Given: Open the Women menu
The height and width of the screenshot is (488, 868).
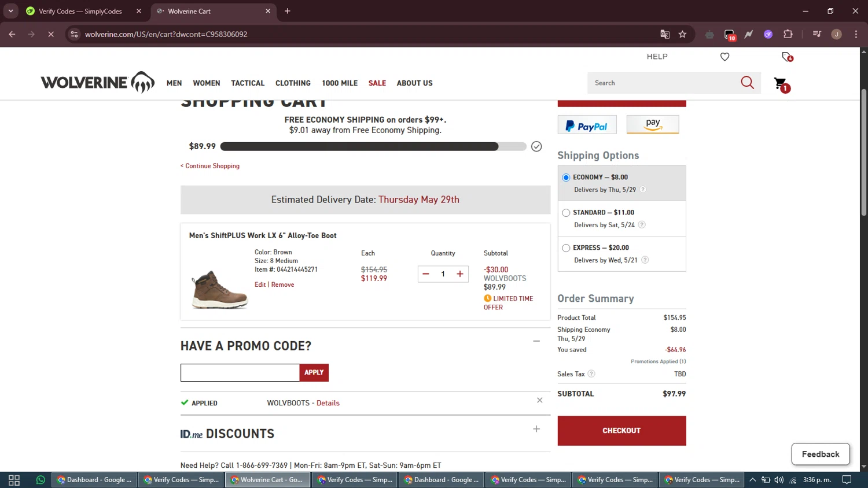Looking at the screenshot, I should tap(207, 83).
